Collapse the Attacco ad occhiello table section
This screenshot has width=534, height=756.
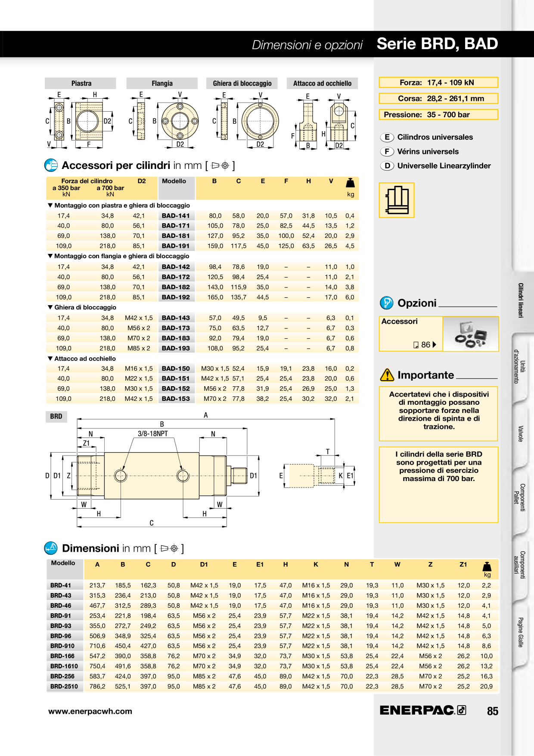tap(81, 359)
